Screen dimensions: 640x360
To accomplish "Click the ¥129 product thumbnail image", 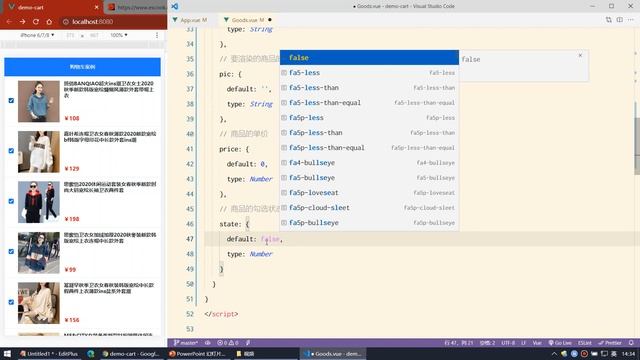I will tap(39, 152).
